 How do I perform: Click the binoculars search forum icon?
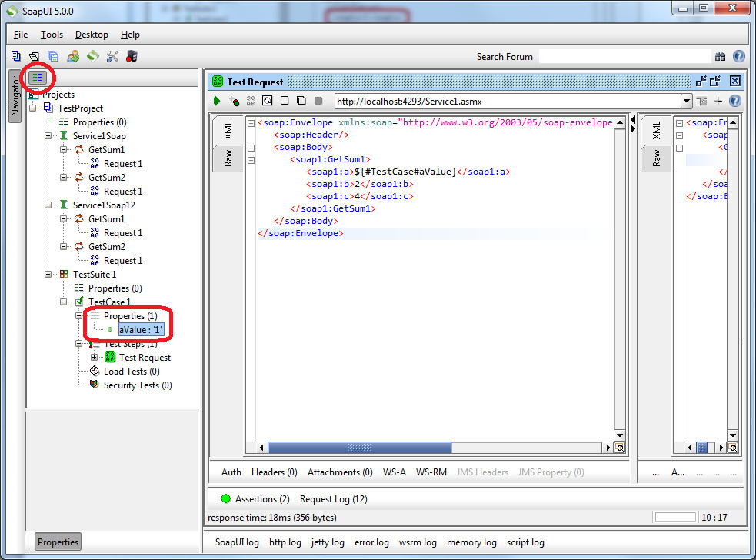721,56
